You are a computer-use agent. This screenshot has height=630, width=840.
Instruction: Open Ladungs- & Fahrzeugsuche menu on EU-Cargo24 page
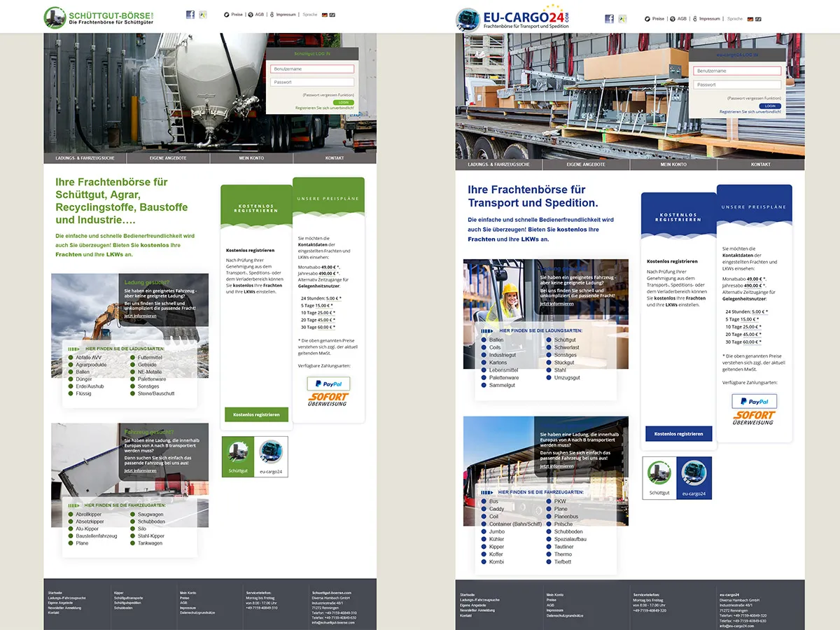[x=499, y=164]
